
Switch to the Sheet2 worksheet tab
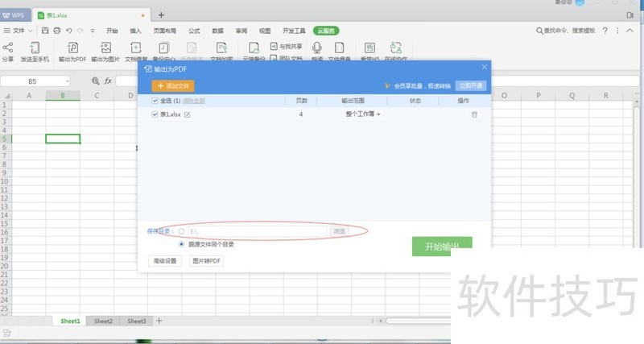click(103, 321)
